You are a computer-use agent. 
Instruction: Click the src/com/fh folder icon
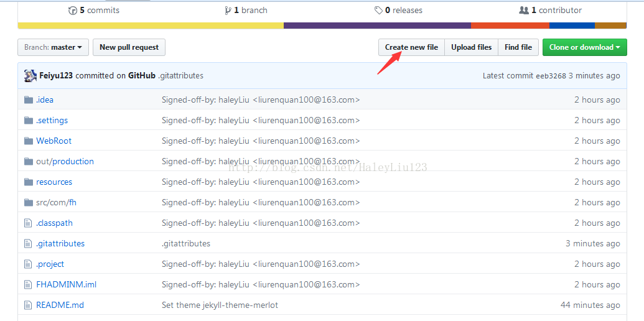(29, 202)
